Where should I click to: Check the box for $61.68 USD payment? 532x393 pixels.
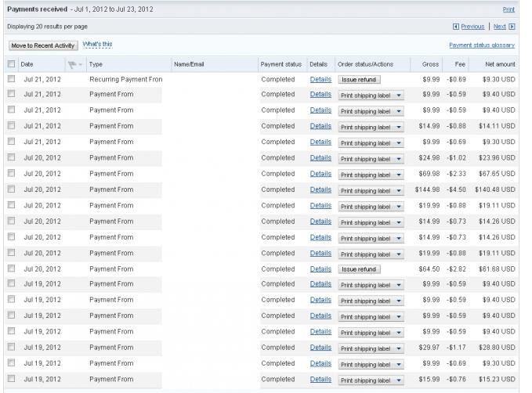(x=12, y=269)
